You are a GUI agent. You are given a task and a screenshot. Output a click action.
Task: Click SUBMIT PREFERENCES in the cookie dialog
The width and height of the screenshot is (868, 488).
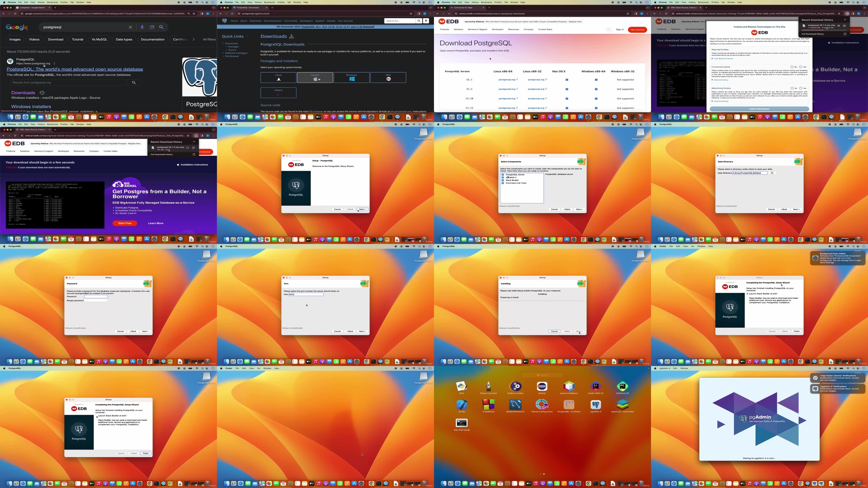pyautogui.click(x=759, y=109)
